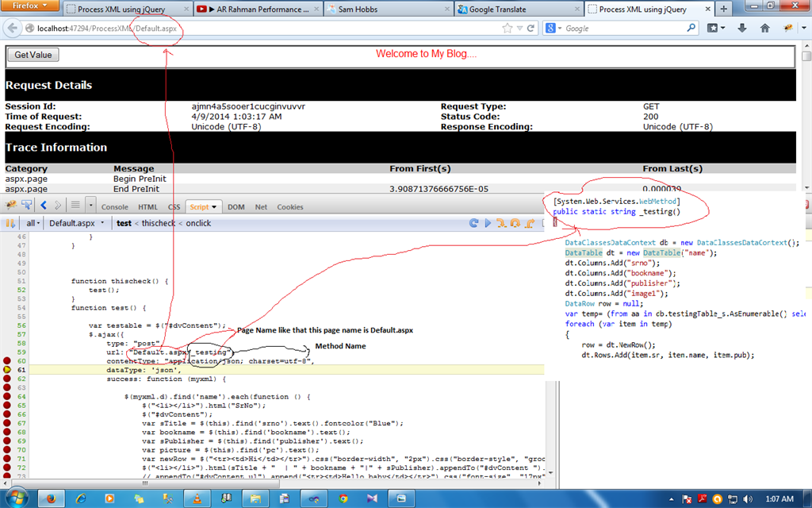Click the Step Over debugger icon
The height and width of the screenshot is (508, 812).
pos(515,223)
